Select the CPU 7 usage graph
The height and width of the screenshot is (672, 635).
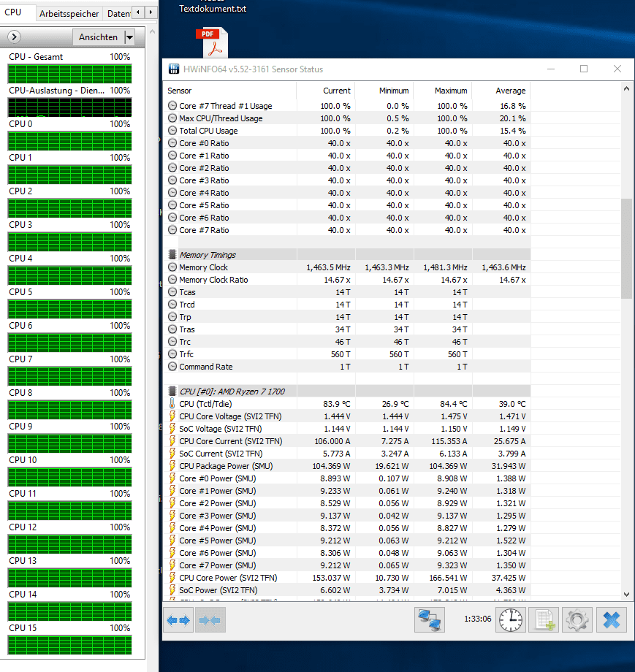click(70, 376)
